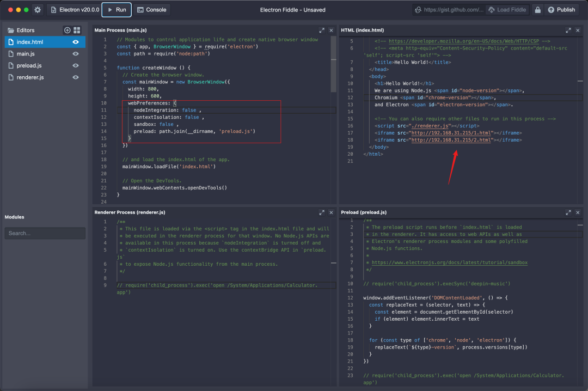Select preload.js in Editors list
The image size is (588, 391).
[x=45, y=65]
